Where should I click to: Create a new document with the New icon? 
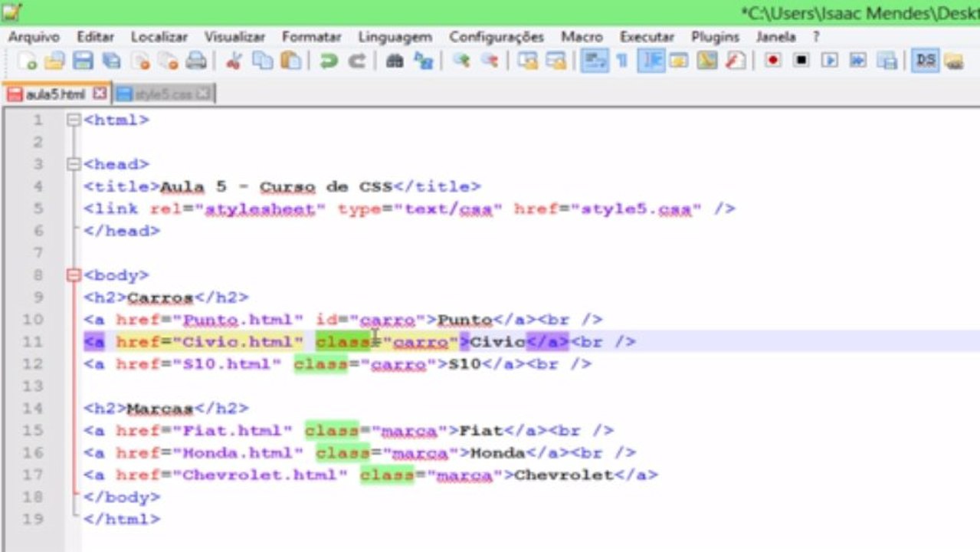[x=27, y=61]
